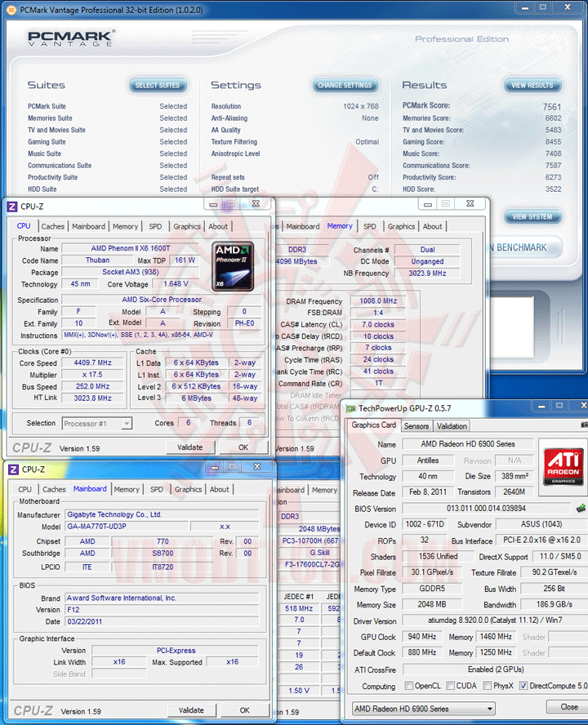Click the Bus Interface PCI-E 2.0 field
The image size is (588, 725).
click(x=541, y=540)
